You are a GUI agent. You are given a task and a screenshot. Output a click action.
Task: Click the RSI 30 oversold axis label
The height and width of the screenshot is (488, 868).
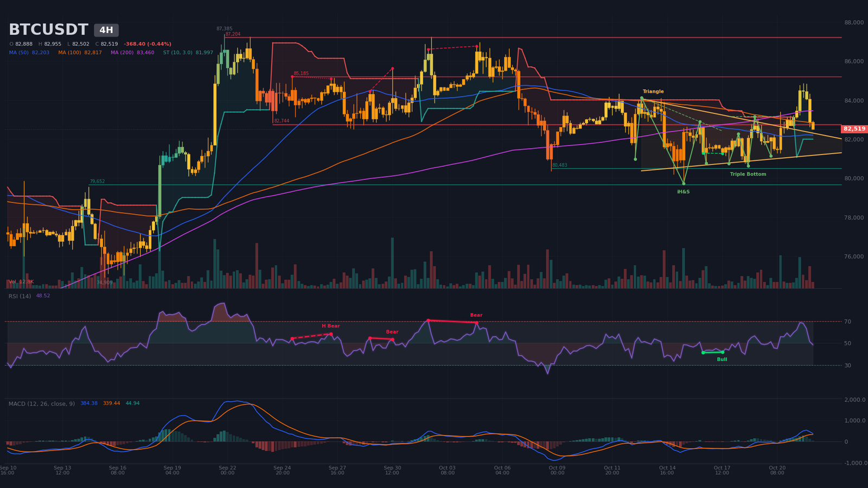847,365
